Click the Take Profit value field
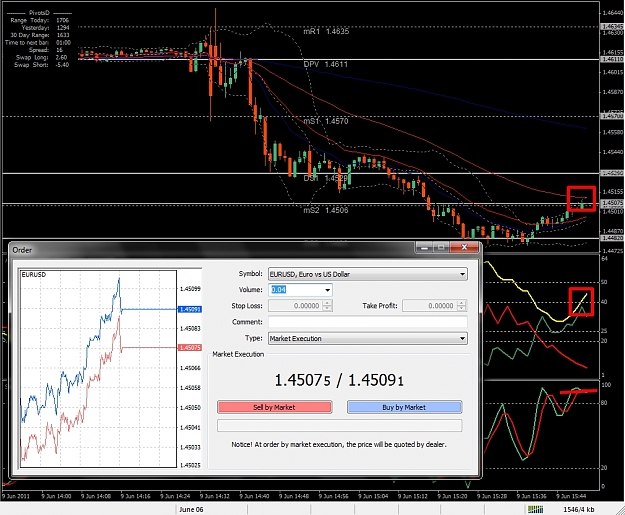This screenshot has width=625, height=515. (x=430, y=306)
